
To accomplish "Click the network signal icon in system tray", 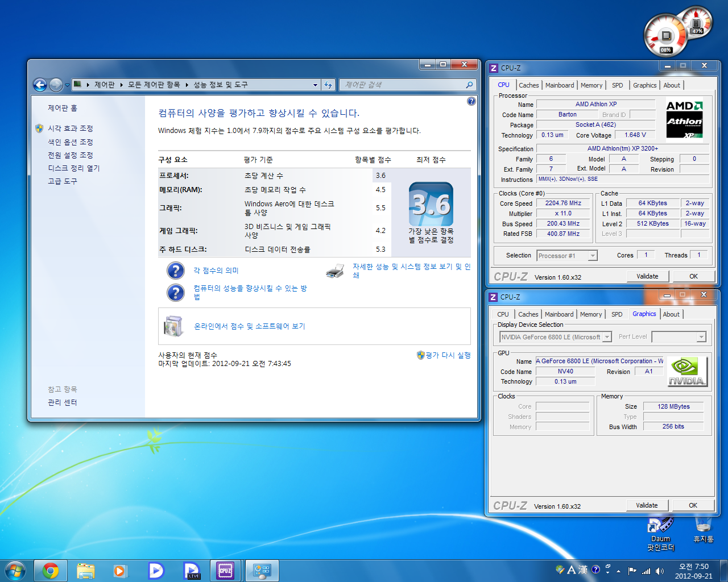I will point(646,571).
